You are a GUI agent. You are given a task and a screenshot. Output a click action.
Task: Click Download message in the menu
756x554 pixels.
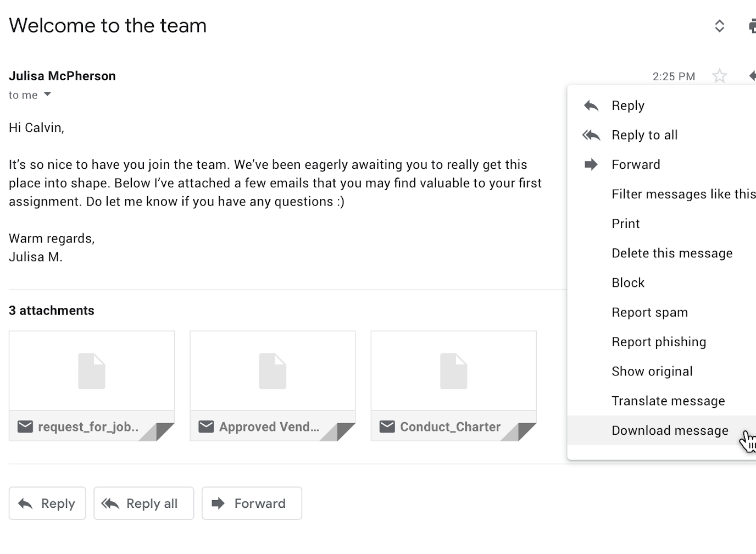pos(670,431)
